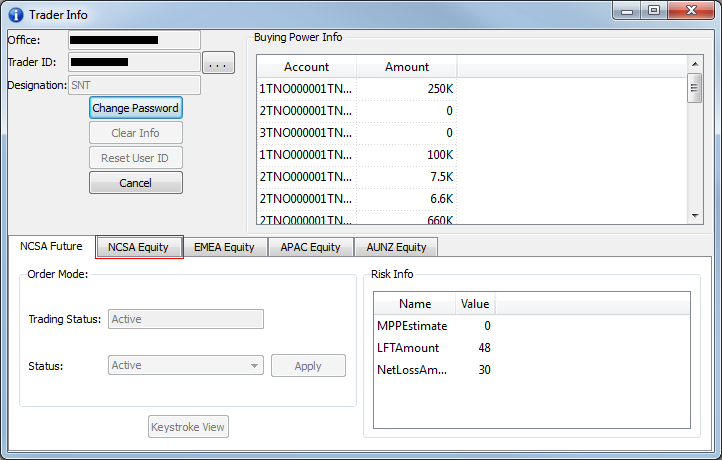This screenshot has height=460, width=722.
Task: Select the LFTAmount risk row
Action: [x=410, y=348]
